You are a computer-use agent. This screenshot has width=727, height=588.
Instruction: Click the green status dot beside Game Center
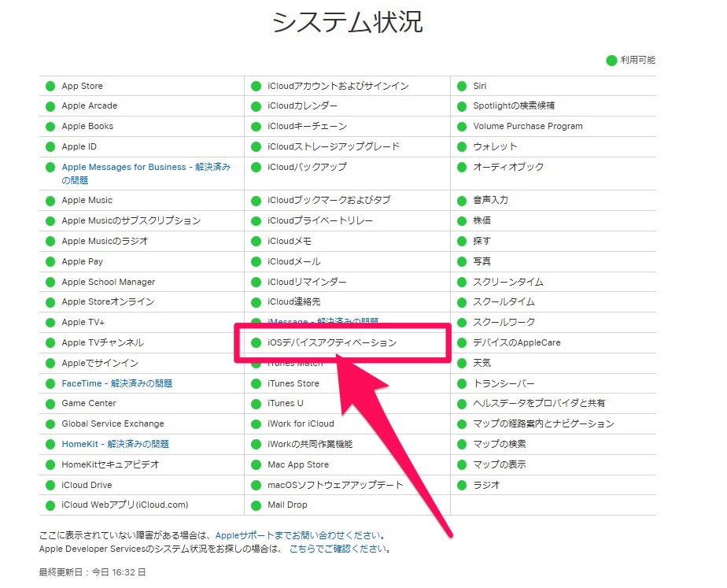tap(50, 404)
